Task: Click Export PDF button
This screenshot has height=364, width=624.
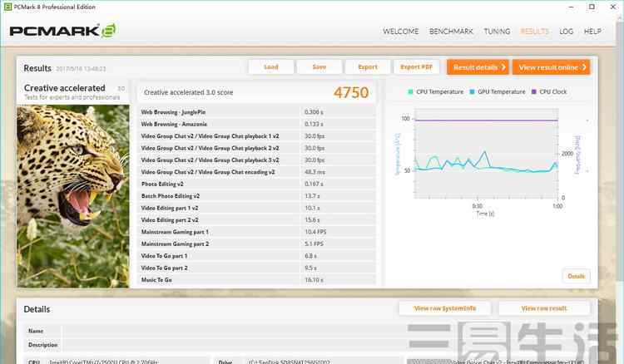Action: click(417, 67)
